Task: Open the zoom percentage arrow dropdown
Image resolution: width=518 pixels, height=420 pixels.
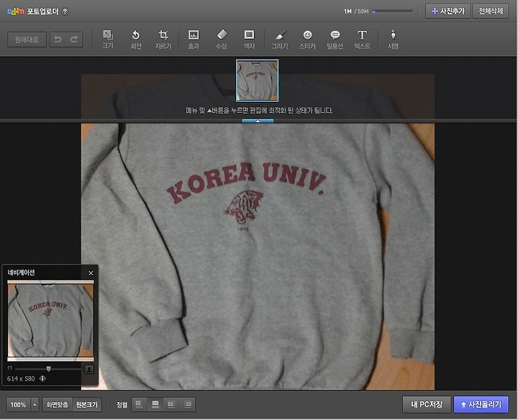Action: pyautogui.click(x=35, y=404)
